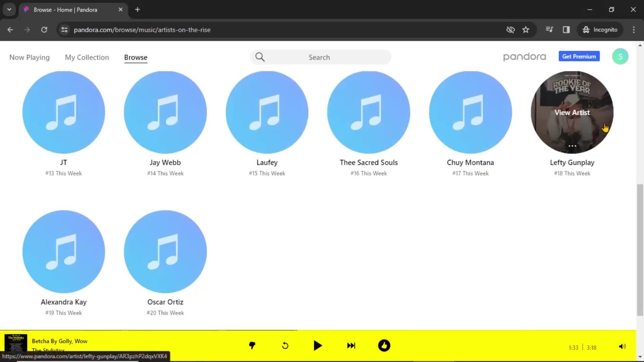The image size is (644, 362).
Task: Click the replay/rewind icon
Action: click(x=285, y=346)
